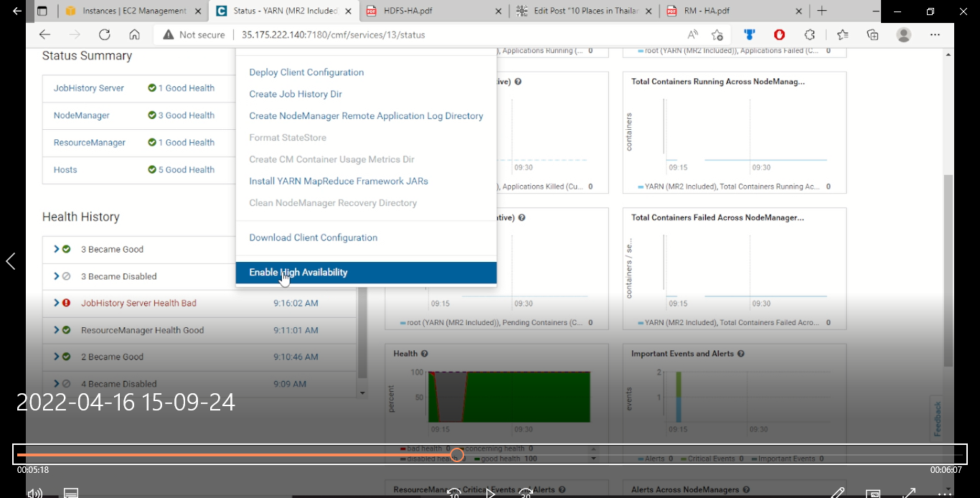The height and width of the screenshot is (498, 980).
Task: Select Deploy Client Configuration menu item
Action: (x=306, y=72)
